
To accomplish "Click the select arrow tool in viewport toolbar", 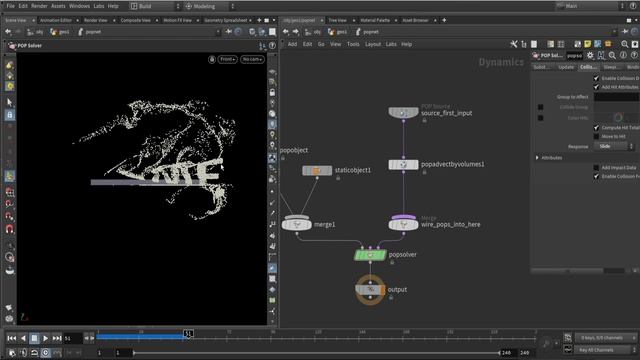I will (x=10, y=102).
